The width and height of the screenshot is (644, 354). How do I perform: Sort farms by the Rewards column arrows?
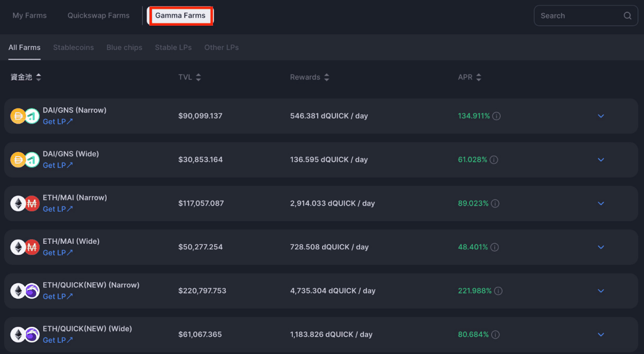coord(327,78)
